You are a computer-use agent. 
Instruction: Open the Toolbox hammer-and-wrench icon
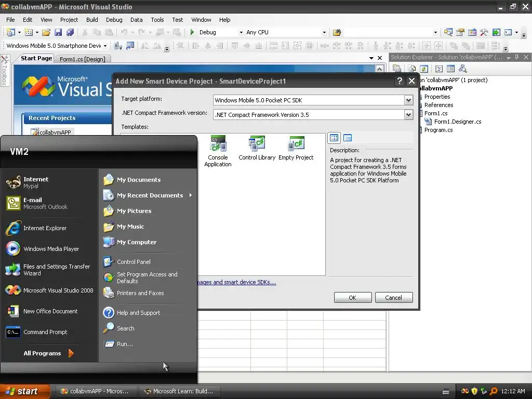(484, 32)
